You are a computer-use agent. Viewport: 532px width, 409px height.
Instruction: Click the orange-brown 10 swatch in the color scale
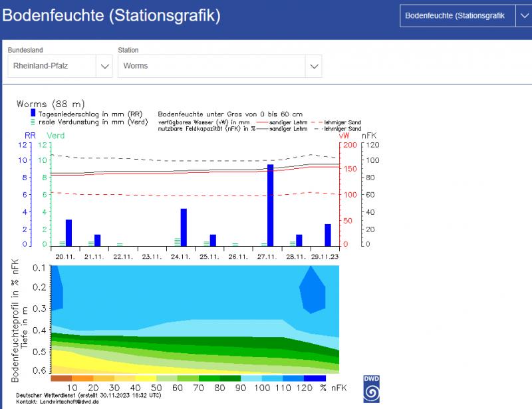tap(62, 378)
